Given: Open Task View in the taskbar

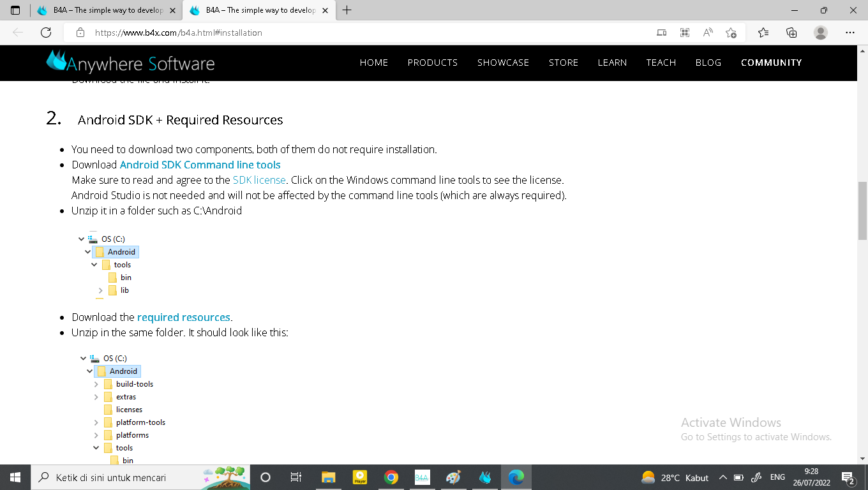Looking at the screenshot, I should click(296, 477).
